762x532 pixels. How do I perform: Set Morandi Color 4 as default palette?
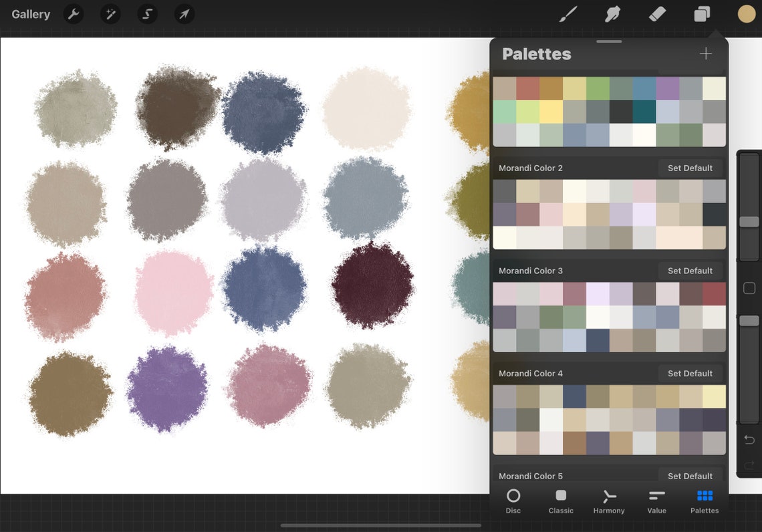(690, 373)
